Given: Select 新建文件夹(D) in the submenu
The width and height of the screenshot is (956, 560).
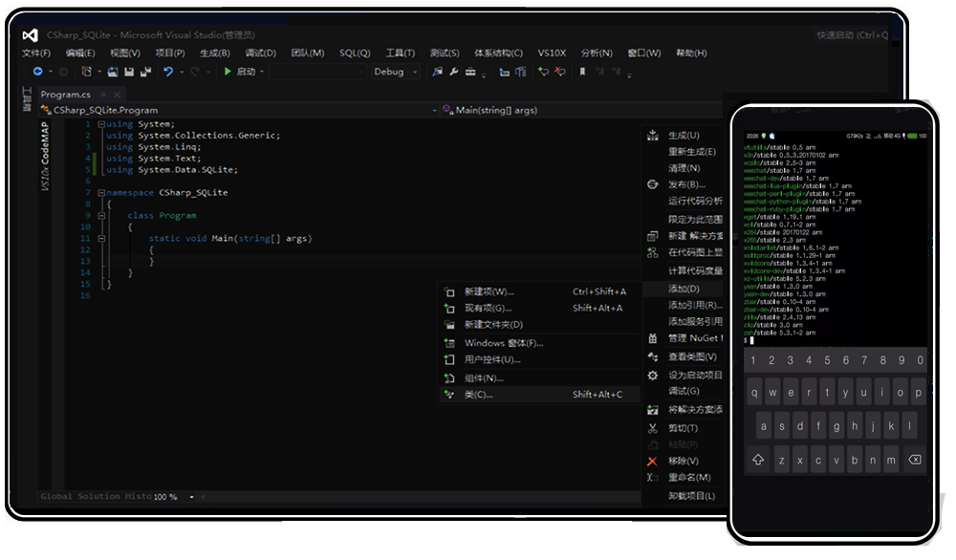Looking at the screenshot, I should [x=539, y=325].
